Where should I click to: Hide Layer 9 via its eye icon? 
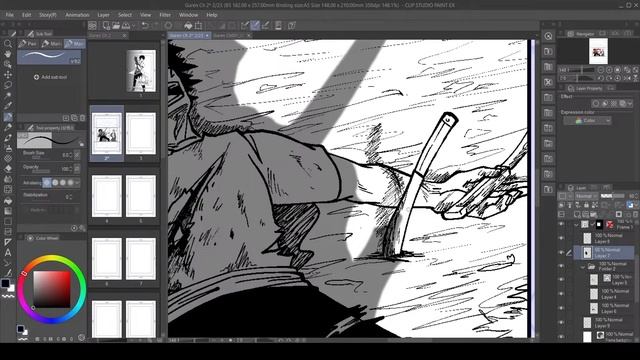pyautogui.click(x=561, y=322)
